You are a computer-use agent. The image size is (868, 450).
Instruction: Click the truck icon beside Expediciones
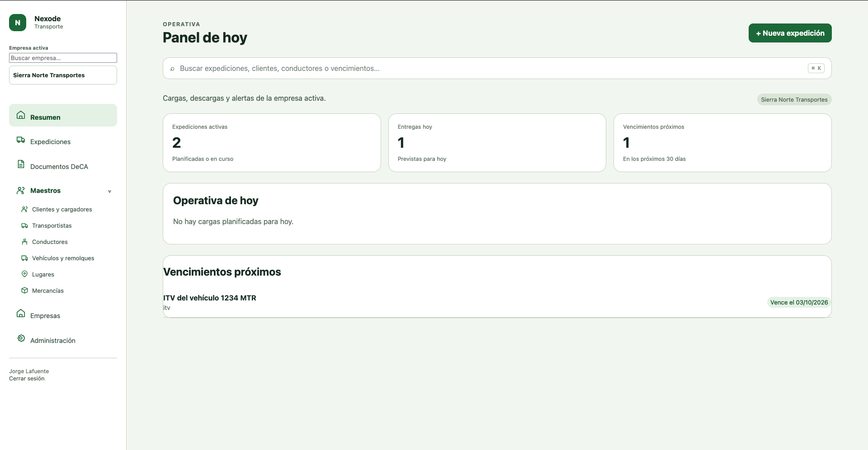click(x=21, y=140)
